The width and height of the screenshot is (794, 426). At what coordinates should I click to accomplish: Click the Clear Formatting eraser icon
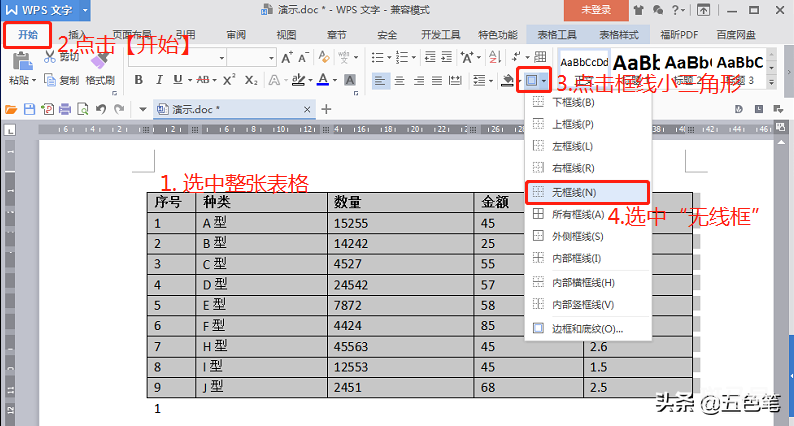(x=324, y=57)
